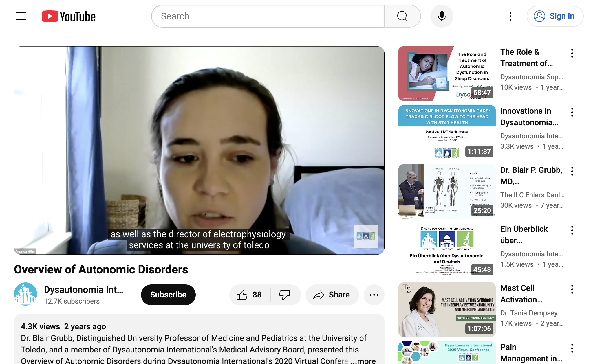Dislike the video with thumbs-down
Viewport: 593px width, 364px height.
click(285, 295)
